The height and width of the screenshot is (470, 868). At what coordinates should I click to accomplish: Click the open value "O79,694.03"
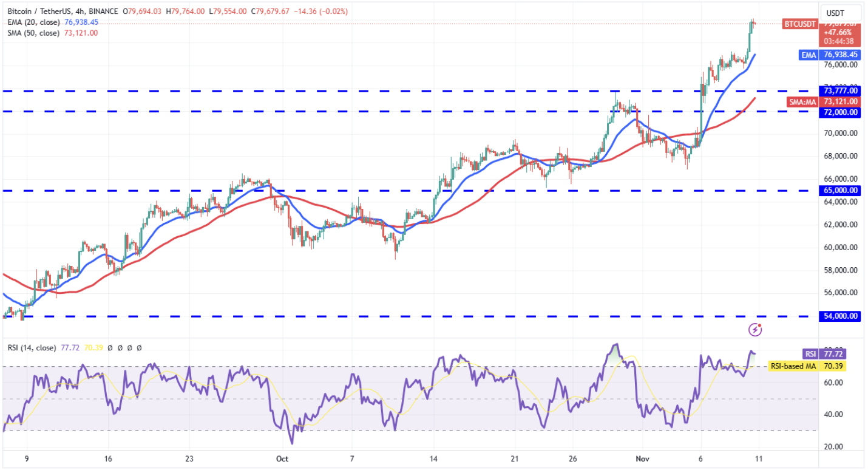pos(143,12)
